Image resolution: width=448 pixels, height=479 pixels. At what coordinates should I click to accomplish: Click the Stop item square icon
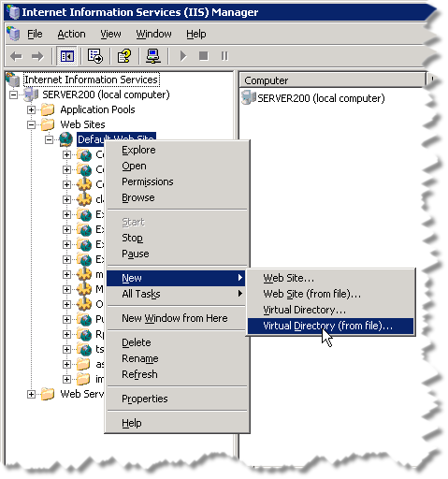click(x=204, y=56)
